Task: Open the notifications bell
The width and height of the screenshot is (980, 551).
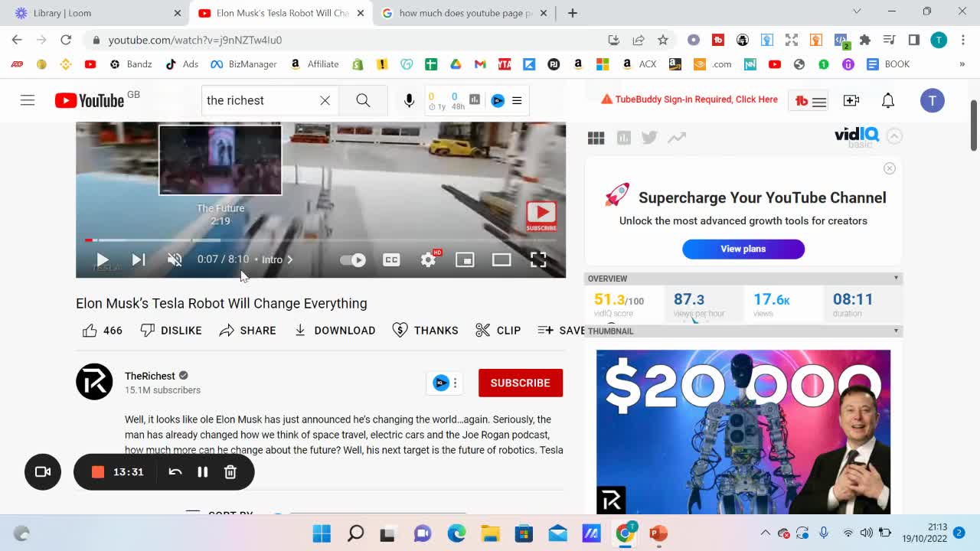Action: pyautogui.click(x=888, y=100)
